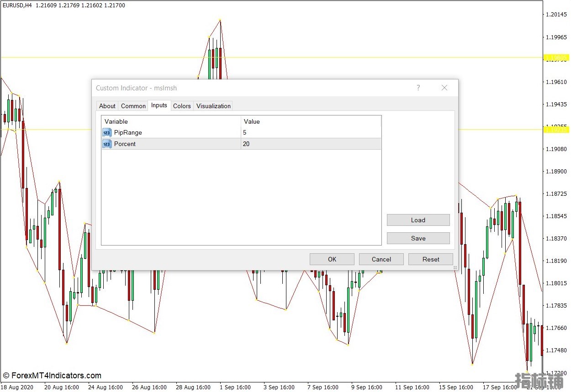Click the PipRange integer type icon
The width and height of the screenshot is (571, 392).
pos(107,133)
